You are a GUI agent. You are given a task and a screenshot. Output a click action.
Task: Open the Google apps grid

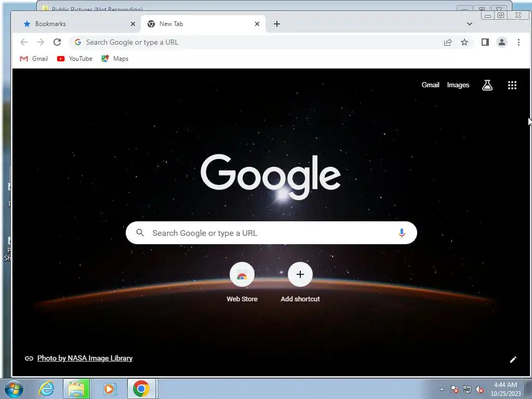pos(512,85)
